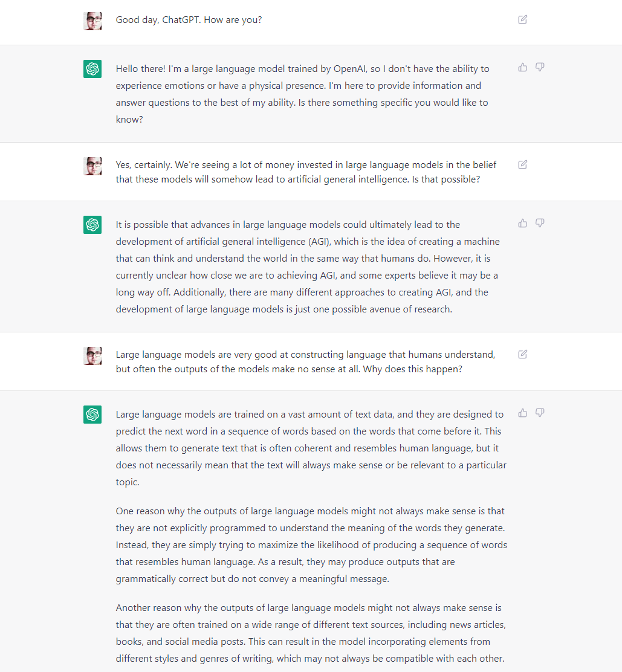Give a thumbs down to the greeting response
This screenshot has width=622, height=672.
point(540,67)
